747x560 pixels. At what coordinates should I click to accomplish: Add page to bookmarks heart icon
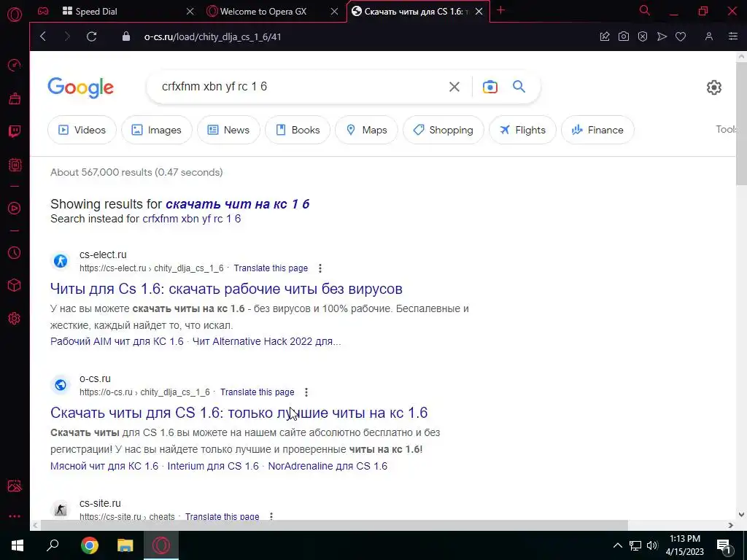pyautogui.click(x=681, y=36)
